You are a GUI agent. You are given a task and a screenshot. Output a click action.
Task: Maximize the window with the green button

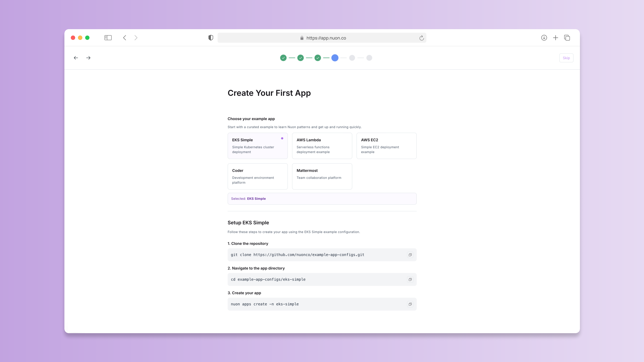click(x=87, y=38)
